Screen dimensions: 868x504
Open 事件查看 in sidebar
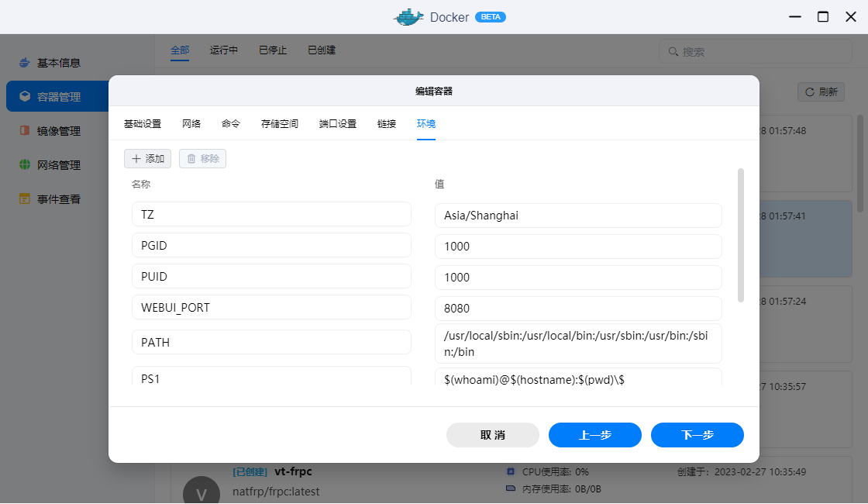pyautogui.click(x=59, y=199)
